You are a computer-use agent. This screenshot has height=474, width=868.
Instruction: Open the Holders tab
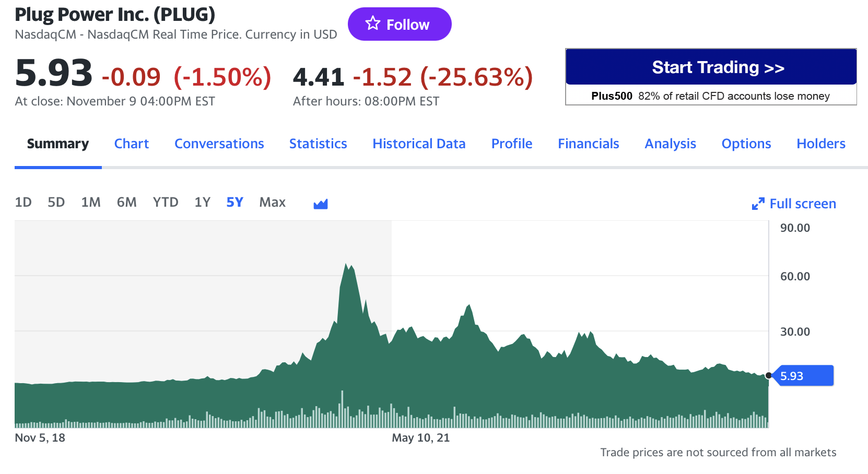[x=820, y=144]
